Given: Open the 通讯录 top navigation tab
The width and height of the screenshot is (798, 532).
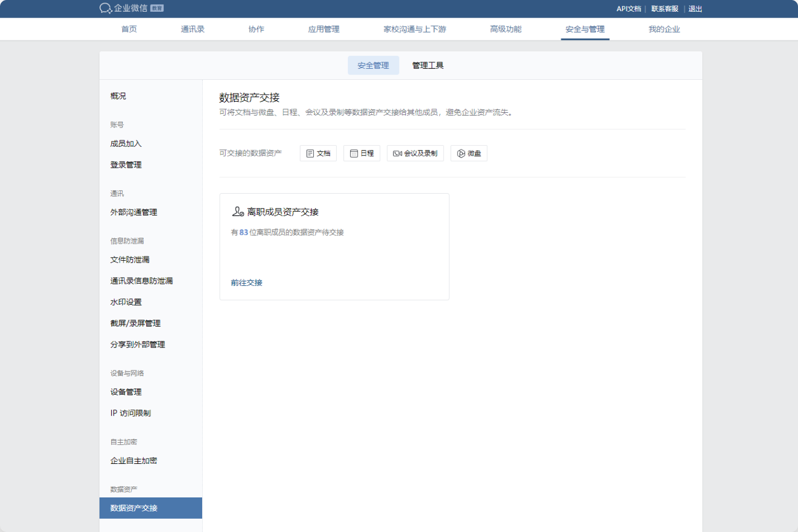Looking at the screenshot, I should (x=193, y=29).
